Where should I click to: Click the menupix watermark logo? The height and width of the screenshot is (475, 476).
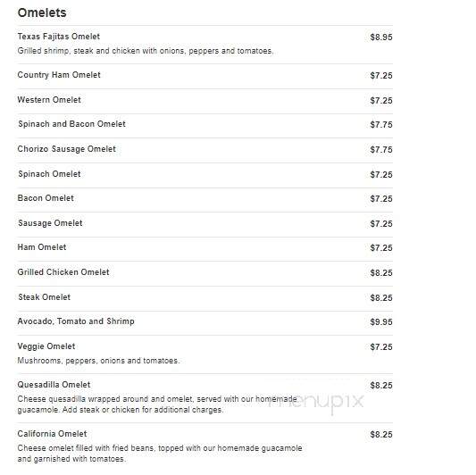click(x=316, y=401)
